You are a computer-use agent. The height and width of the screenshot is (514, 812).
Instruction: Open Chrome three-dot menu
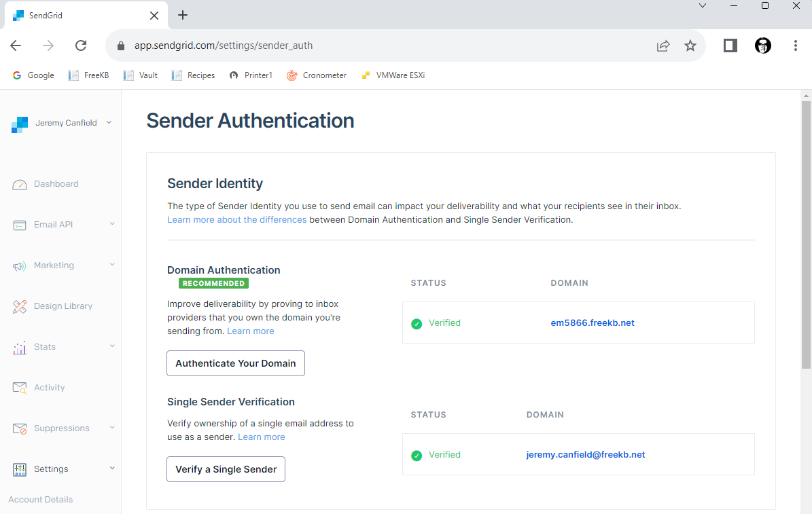796,45
